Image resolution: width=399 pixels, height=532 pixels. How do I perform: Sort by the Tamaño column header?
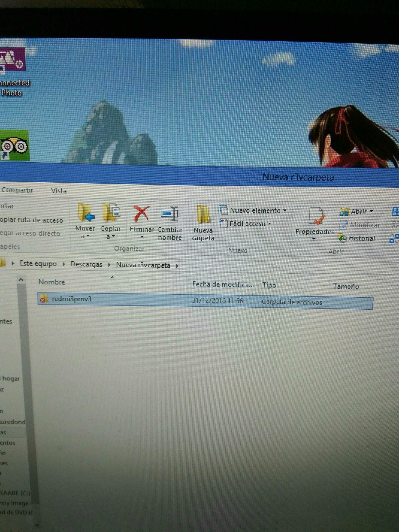pyautogui.click(x=346, y=286)
